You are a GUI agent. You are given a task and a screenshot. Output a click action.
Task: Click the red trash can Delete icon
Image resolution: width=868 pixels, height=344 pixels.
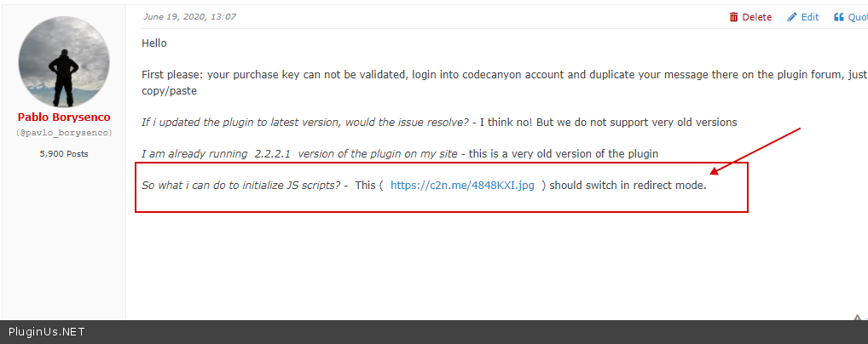point(734,17)
